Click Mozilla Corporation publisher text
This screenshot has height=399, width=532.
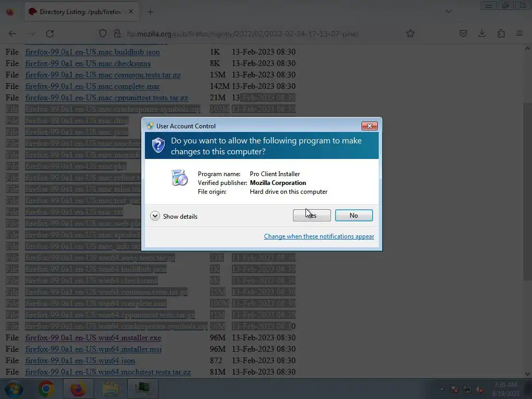[278, 182]
